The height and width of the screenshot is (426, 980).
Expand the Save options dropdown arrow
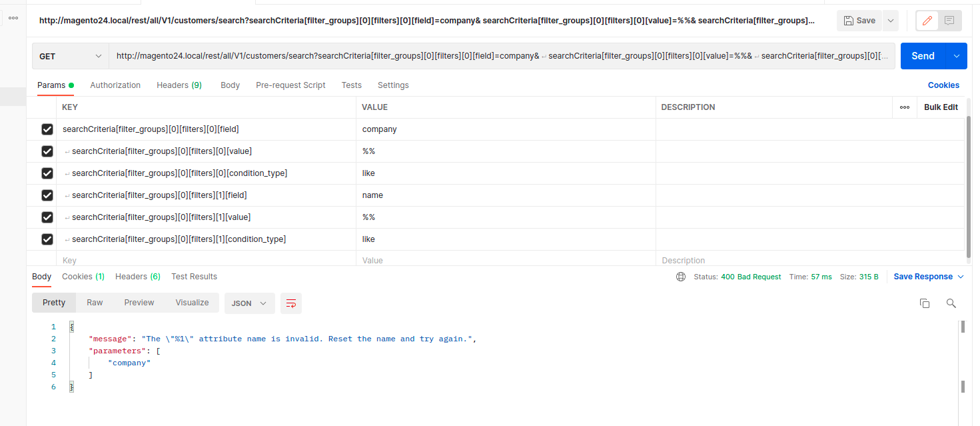[x=890, y=21]
